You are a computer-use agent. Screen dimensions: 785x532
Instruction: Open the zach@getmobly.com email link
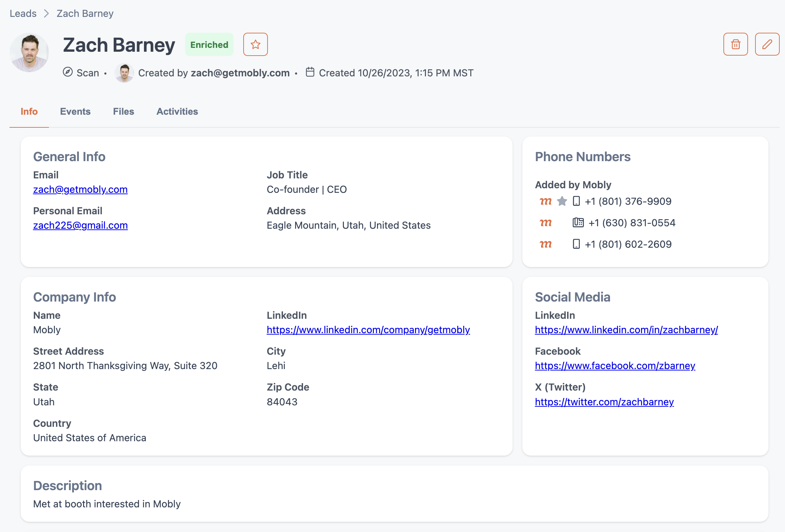click(80, 189)
